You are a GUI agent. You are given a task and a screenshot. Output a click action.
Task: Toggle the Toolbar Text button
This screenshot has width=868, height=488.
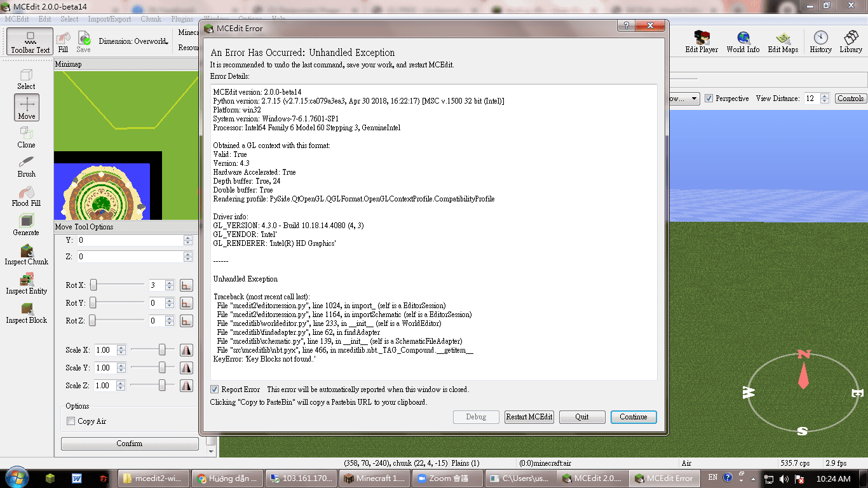pyautogui.click(x=30, y=42)
